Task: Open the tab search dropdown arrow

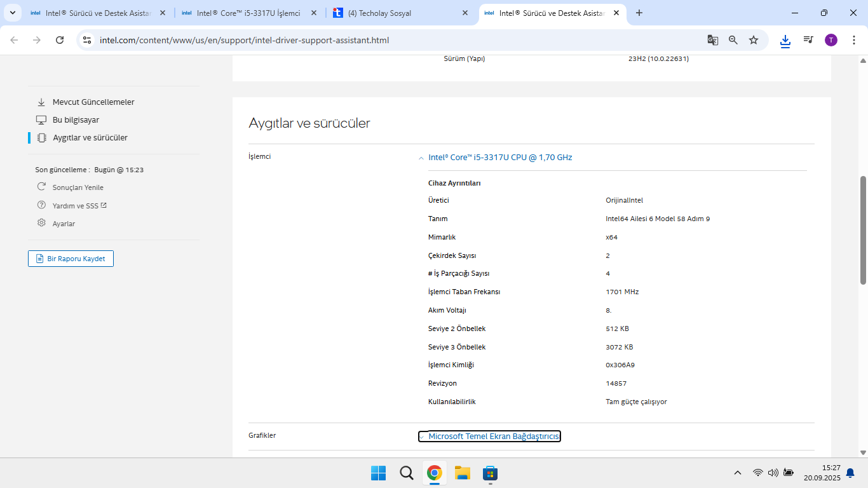Action: [x=13, y=13]
